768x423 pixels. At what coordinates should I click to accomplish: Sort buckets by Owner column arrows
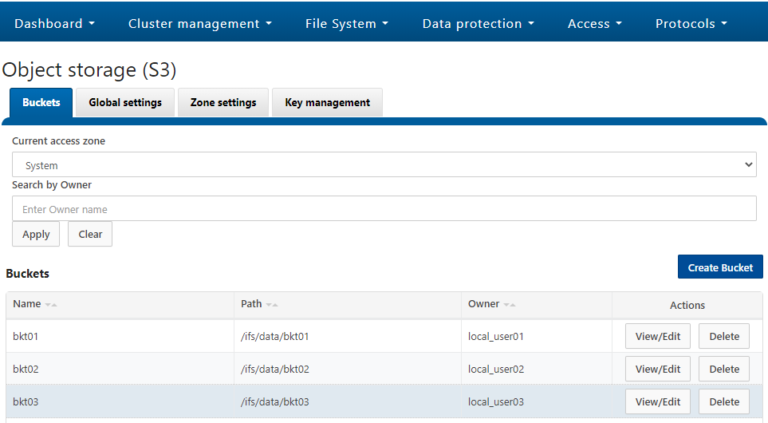509,305
